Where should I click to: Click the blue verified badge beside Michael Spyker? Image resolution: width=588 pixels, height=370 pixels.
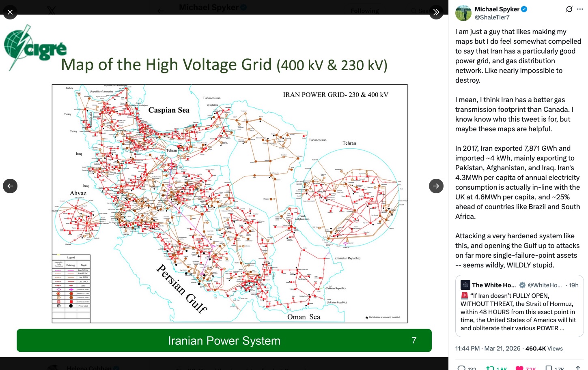[524, 9]
